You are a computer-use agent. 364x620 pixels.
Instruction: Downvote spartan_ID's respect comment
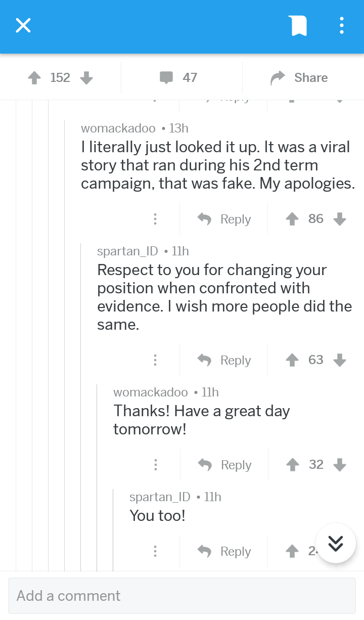tap(340, 360)
